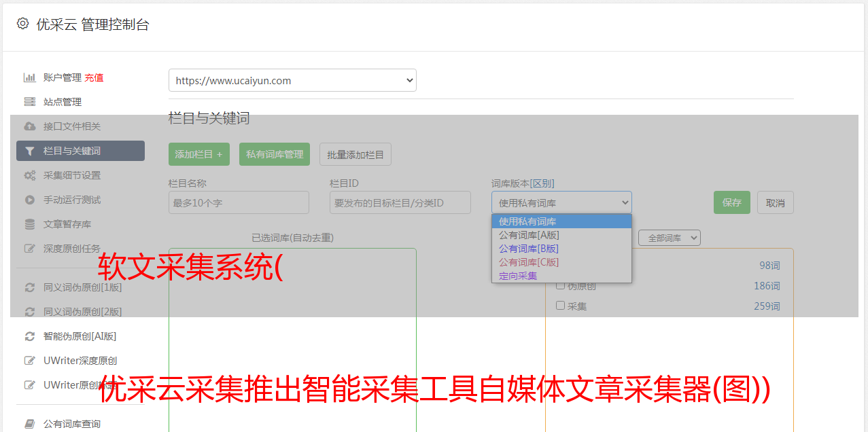Click the 186词 count

click(x=767, y=286)
